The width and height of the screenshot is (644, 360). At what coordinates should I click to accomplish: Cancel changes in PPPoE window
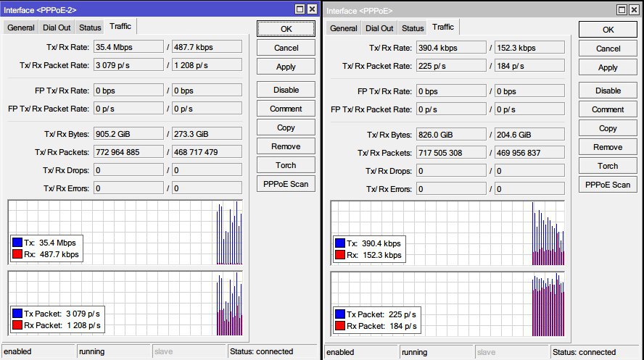click(608, 49)
